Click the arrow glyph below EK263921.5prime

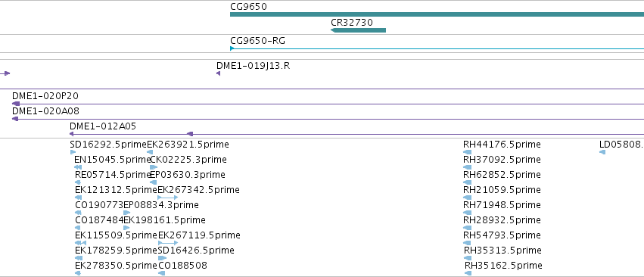[x=150, y=152]
